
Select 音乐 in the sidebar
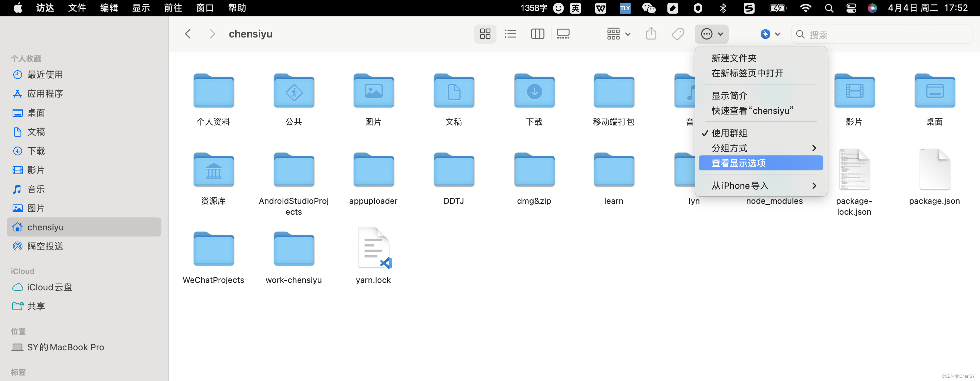(x=84, y=189)
